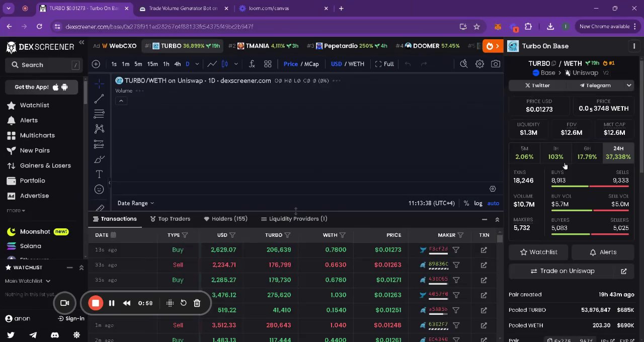
Task: Toggle log scale on chart
Action: (x=478, y=203)
